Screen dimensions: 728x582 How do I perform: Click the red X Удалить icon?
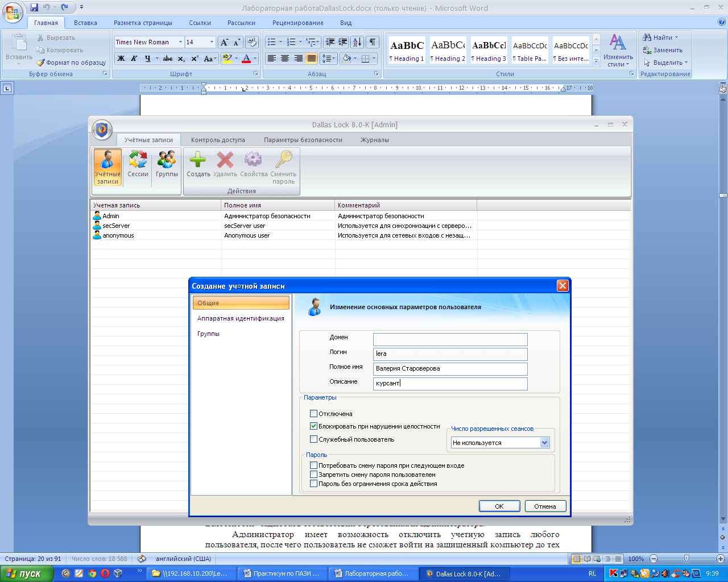click(x=225, y=165)
